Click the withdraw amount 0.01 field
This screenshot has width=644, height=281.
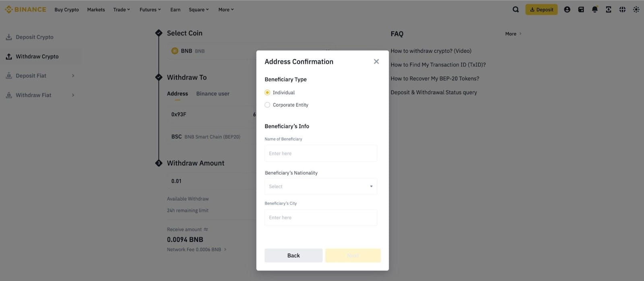pyautogui.click(x=212, y=181)
